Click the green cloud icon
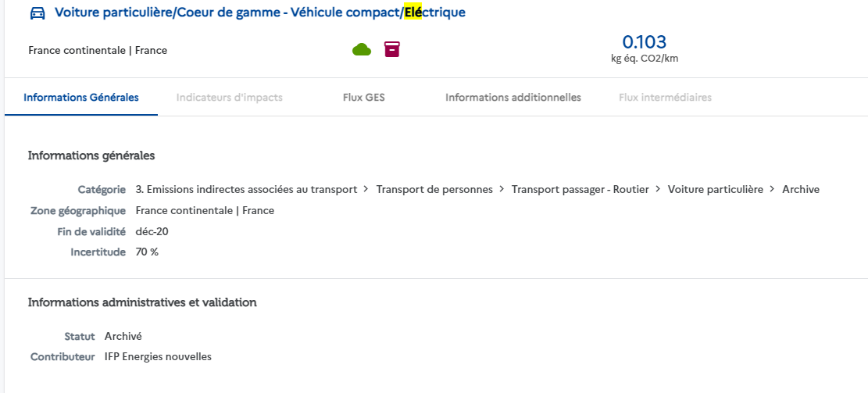868x393 pixels. (361, 50)
